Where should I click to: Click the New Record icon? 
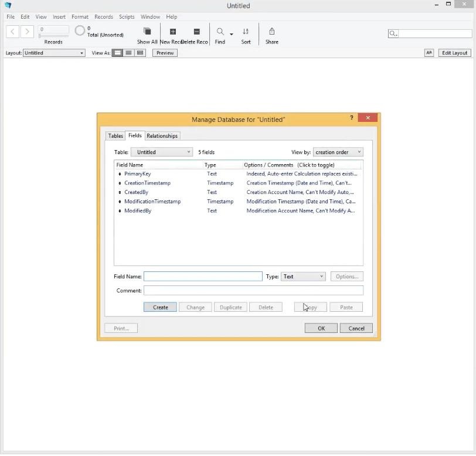click(172, 32)
